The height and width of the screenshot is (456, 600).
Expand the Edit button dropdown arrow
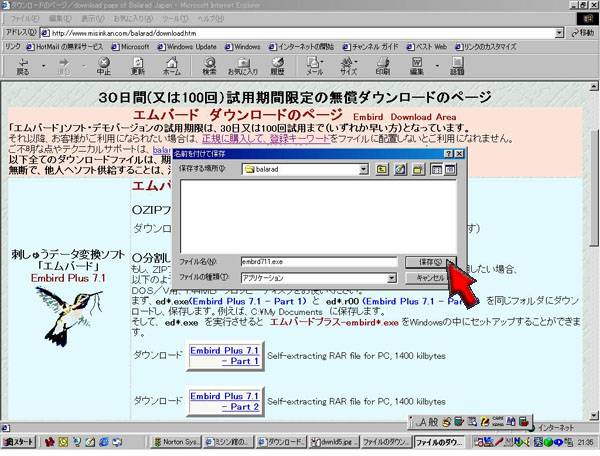point(437,66)
